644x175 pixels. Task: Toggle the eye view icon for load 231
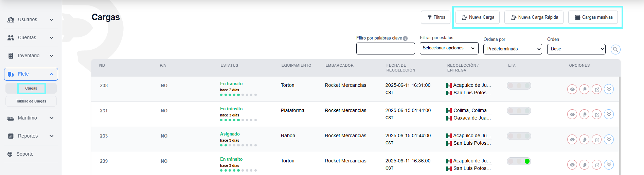point(572,114)
